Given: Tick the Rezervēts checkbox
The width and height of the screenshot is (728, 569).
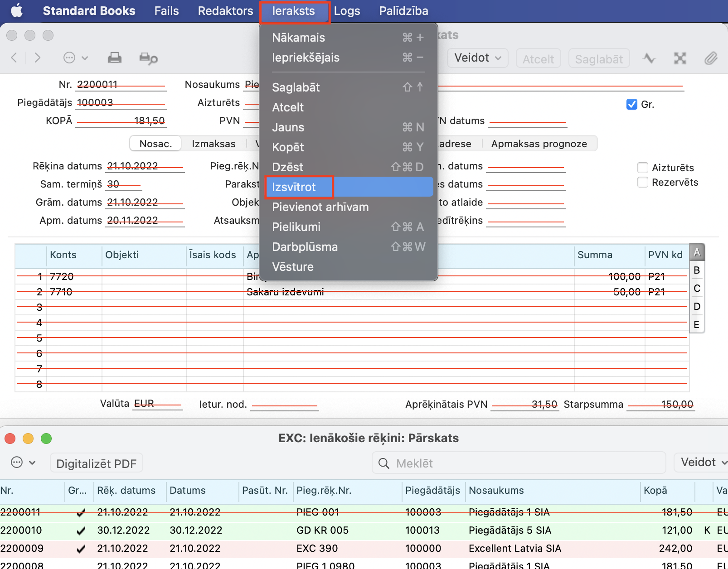Looking at the screenshot, I should tap(642, 183).
